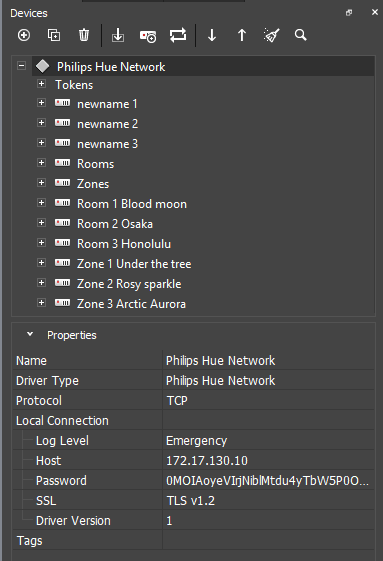Click the Password value field
Image resolution: width=383 pixels, height=561 pixels.
coord(268,480)
